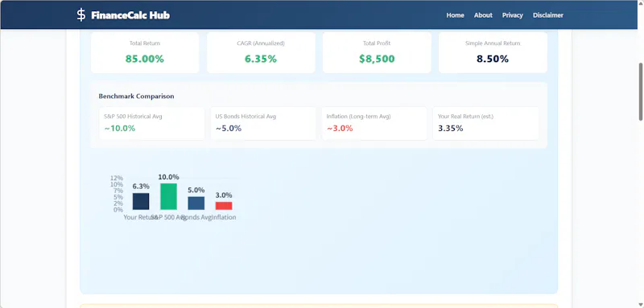The width and height of the screenshot is (644, 308).
Task: Click the CAGR (Annualized) label text
Action: (x=261, y=43)
